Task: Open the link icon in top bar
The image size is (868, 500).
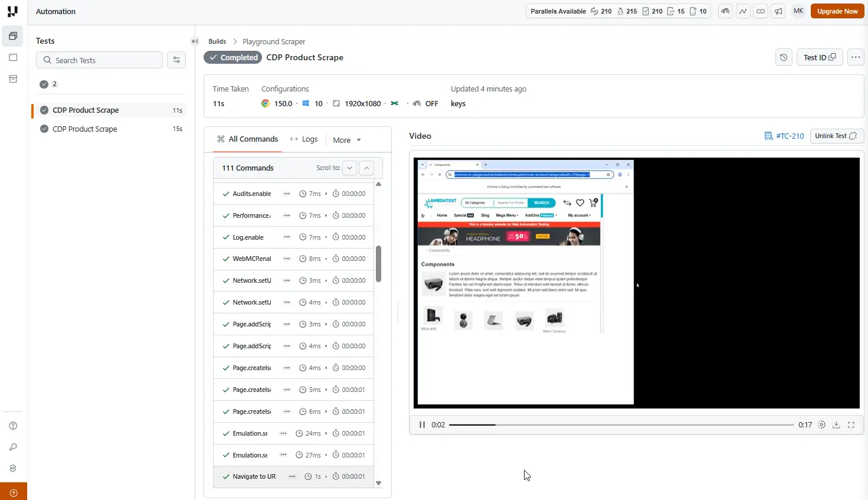Action: pyautogui.click(x=761, y=11)
